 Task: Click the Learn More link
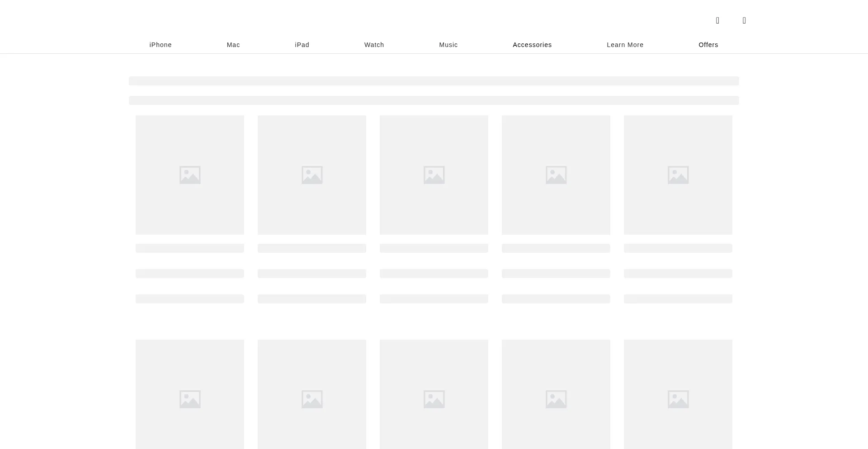625,45
